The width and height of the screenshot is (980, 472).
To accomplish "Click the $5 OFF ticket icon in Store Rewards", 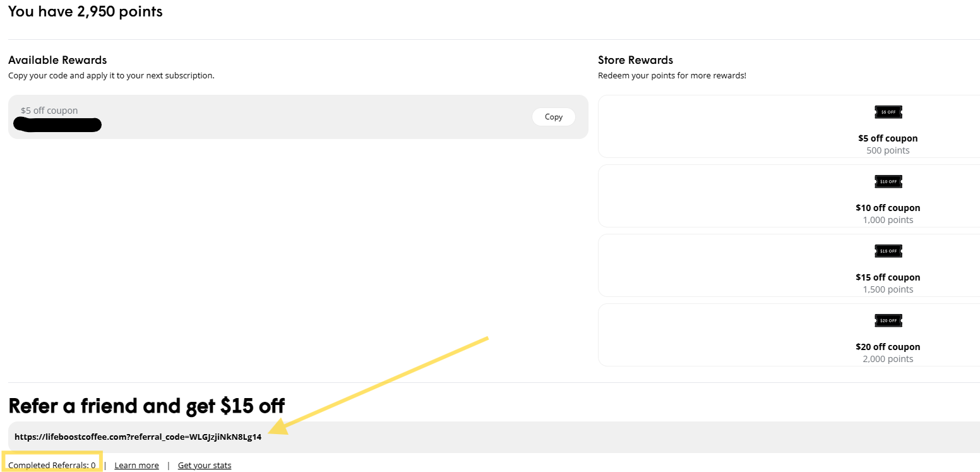I will [888, 112].
